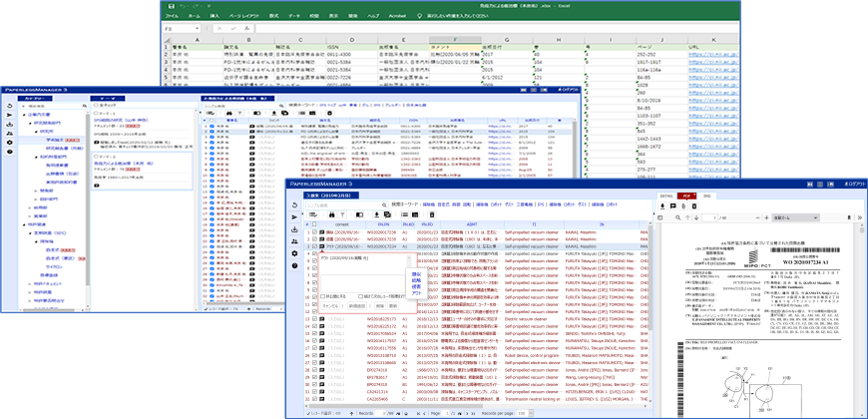Screen dimensions: 868x419
Task: Click the send arrow icon in left window sidebar
Action: pos(10,115)
